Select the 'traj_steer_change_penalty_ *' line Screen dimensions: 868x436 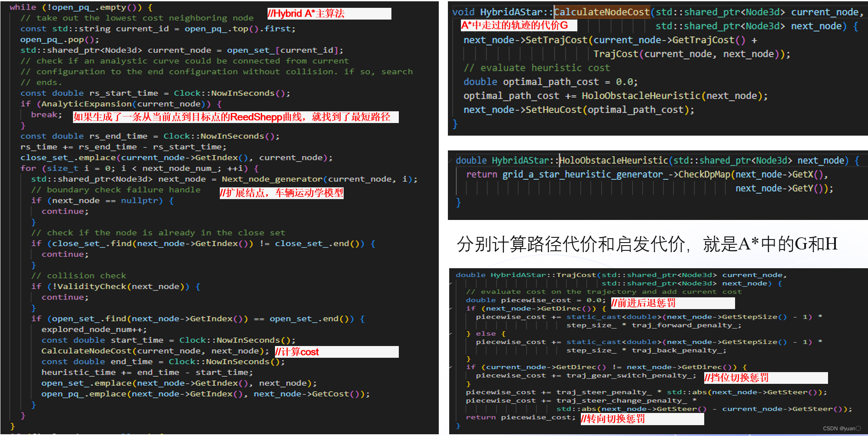[x=581, y=400]
